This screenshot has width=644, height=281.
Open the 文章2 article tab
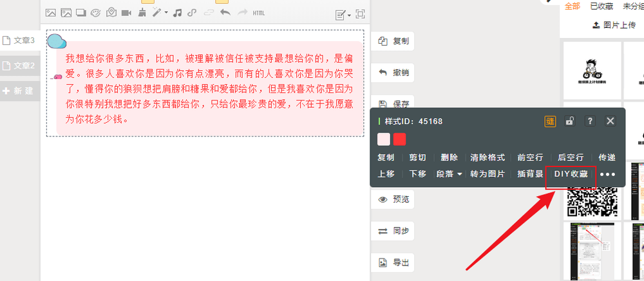(20, 66)
